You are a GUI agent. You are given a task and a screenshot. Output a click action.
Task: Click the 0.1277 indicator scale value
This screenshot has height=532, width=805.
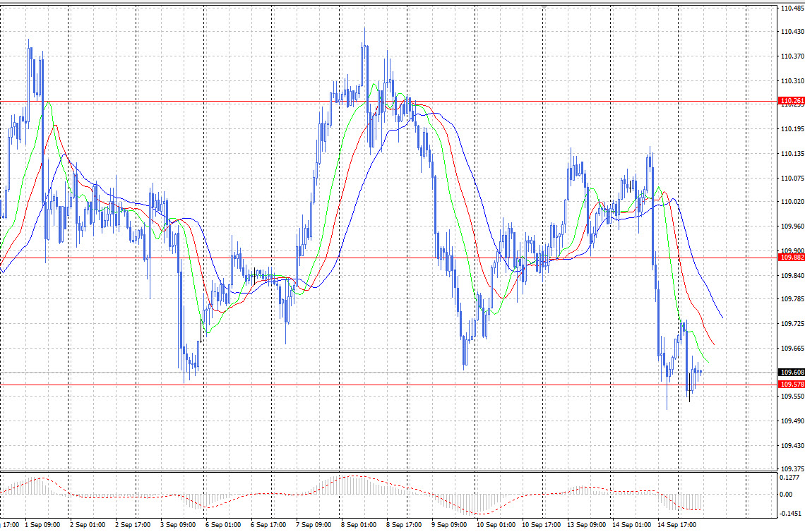789,478
